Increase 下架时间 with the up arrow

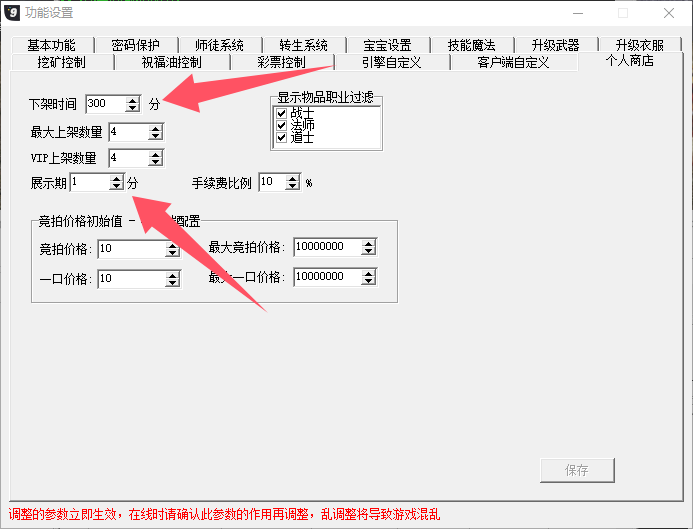pos(132,101)
